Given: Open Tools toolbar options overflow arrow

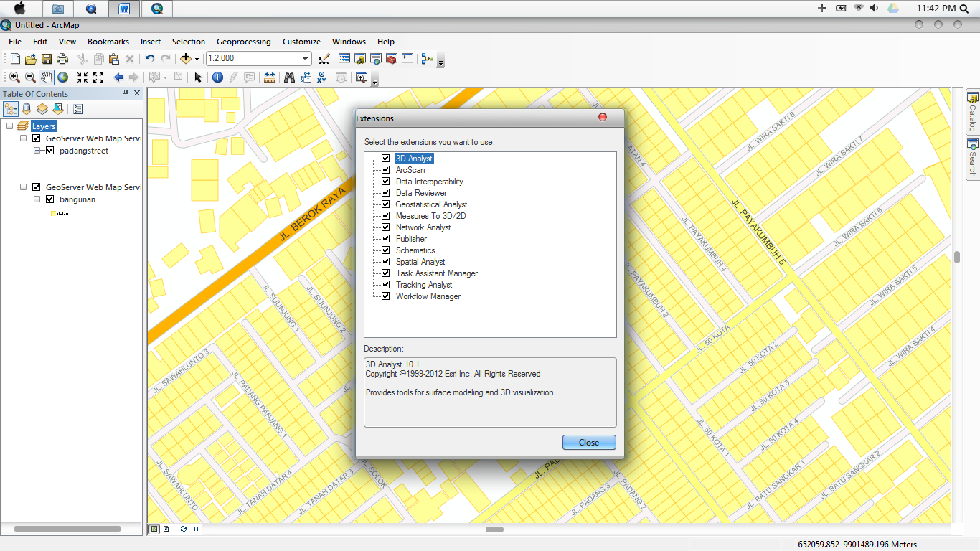Looking at the screenshot, I should (x=374, y=80).
